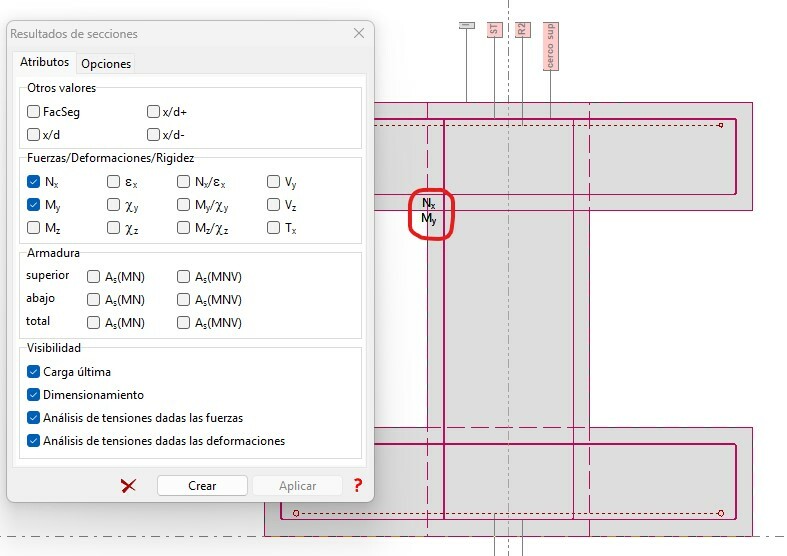787x556 pixels.
Task: Check superior As(MN) reinforcement box
Action: pos(94,276)
